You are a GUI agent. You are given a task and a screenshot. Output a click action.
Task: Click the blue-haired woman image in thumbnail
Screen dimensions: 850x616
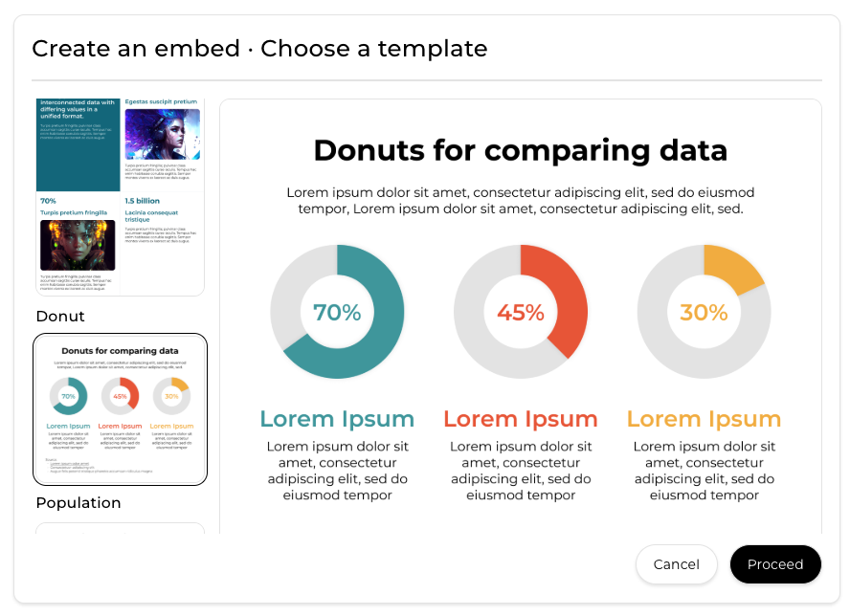pyautogui.click(x=162, y=134)
